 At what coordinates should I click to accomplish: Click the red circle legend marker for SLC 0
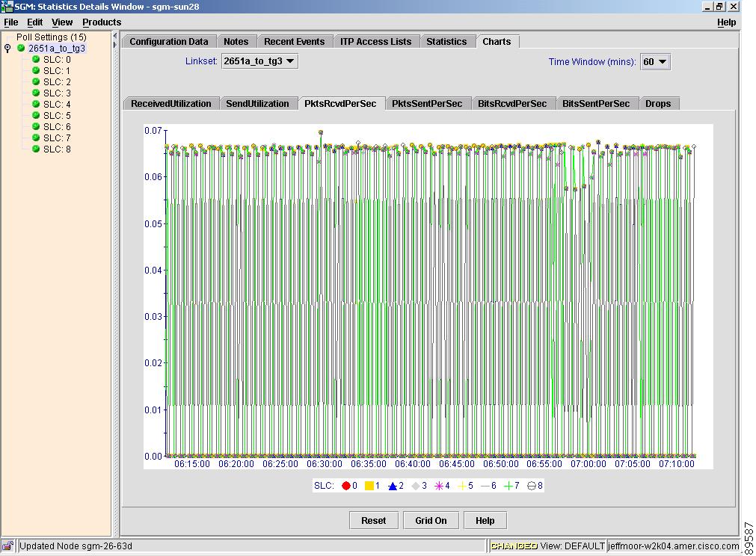click(346, 486)
